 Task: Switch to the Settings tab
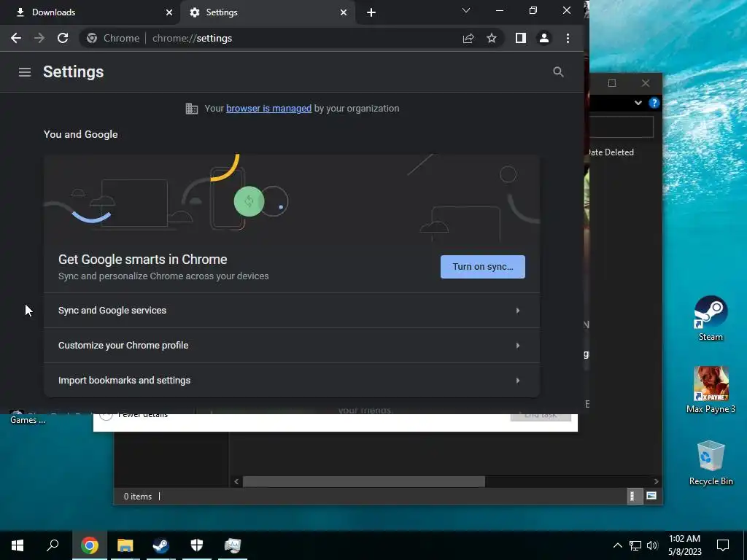pos(268,12)
